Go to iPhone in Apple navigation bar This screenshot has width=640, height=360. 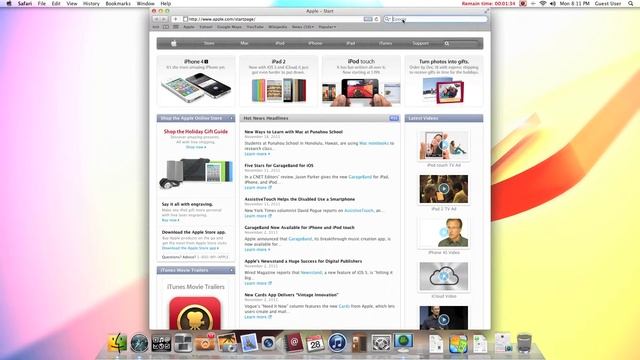[x=315, y=43]
